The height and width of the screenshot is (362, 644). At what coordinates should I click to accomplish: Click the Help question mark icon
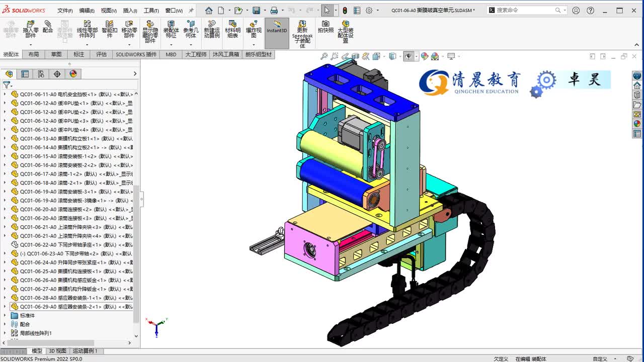tap(590, 10)
